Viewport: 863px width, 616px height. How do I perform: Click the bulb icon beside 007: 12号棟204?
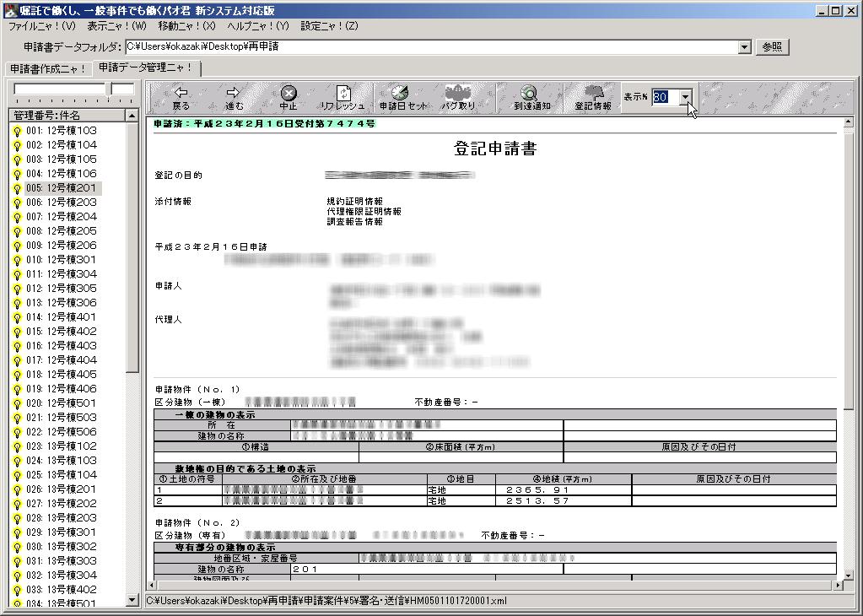pos(17,218)
